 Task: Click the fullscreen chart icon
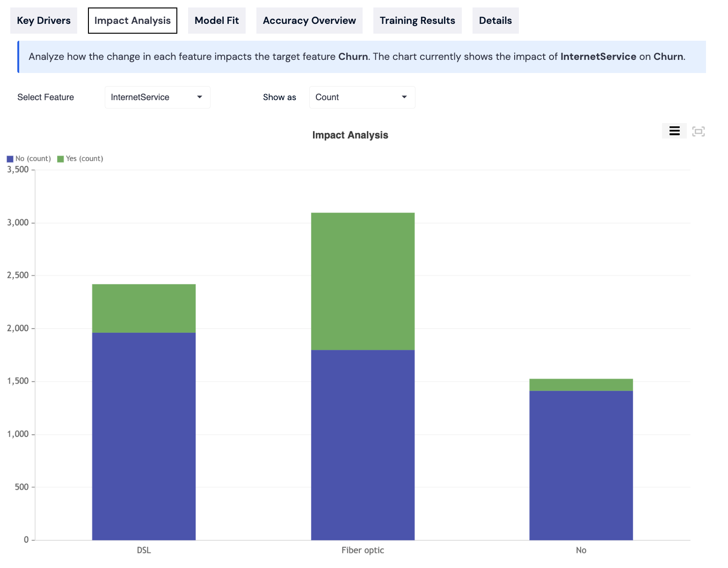[x=698, y=131]
